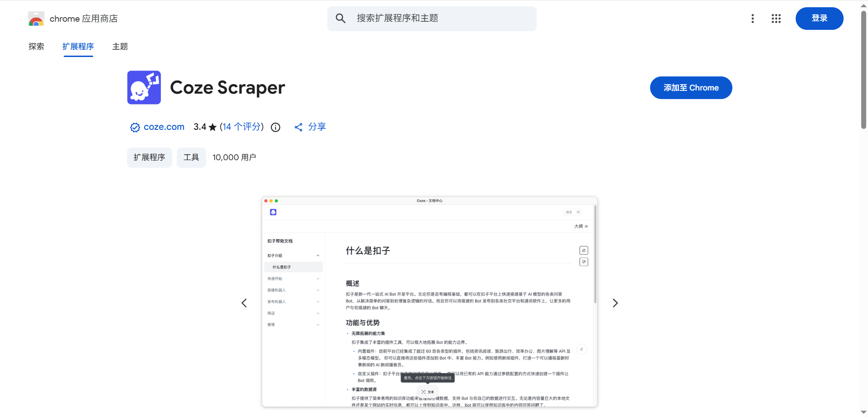Click the scrollbar down arrow

click(863, 412)
